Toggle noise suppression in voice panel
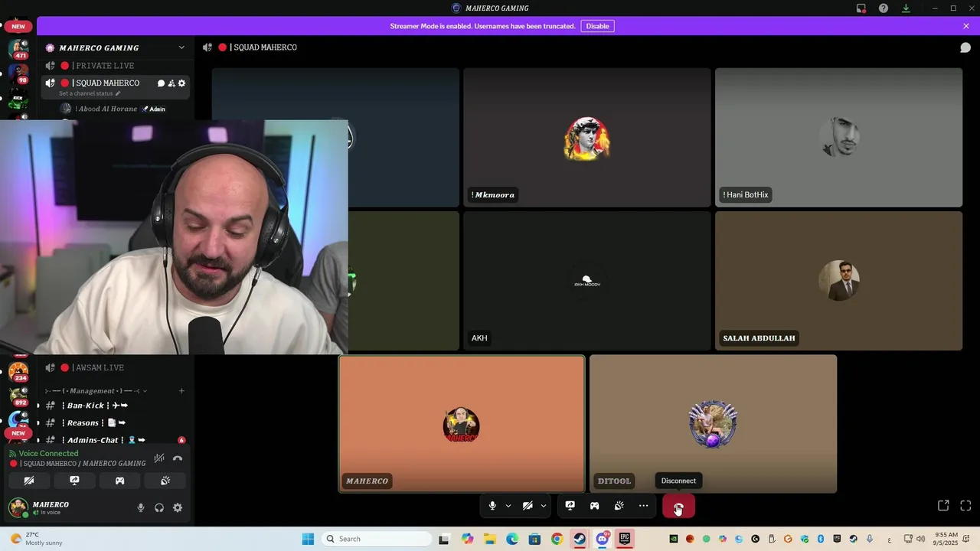 coord(159,458)
